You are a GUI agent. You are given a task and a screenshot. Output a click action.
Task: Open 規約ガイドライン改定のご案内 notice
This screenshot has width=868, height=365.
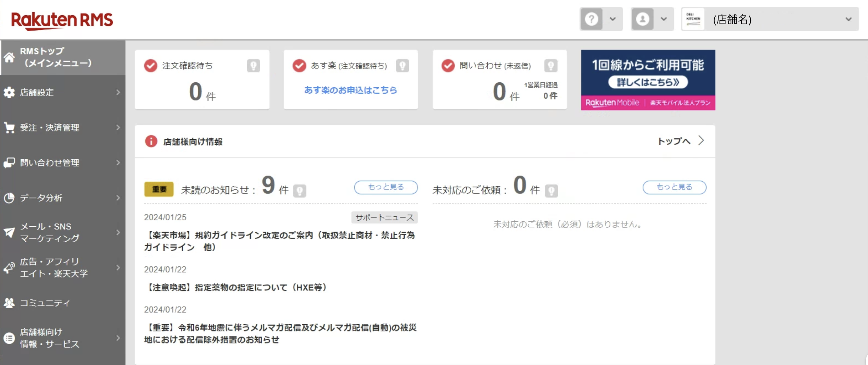[280, 241]
